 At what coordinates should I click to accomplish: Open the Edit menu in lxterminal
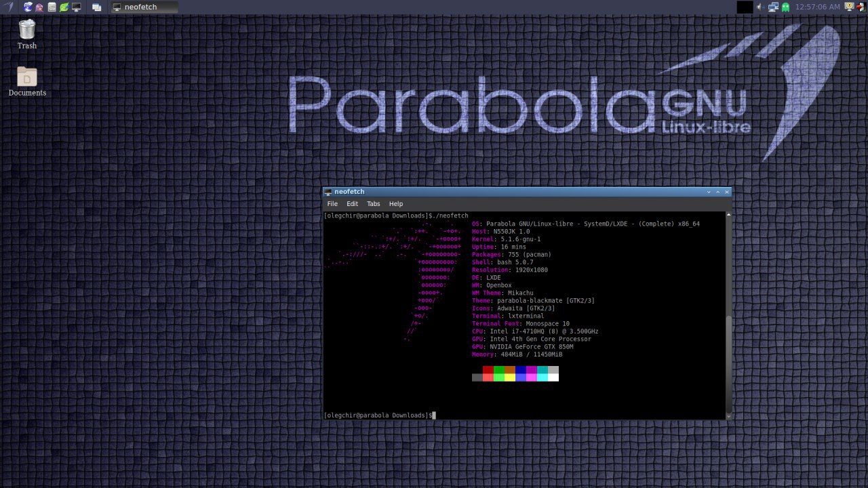tap(352, 203)
